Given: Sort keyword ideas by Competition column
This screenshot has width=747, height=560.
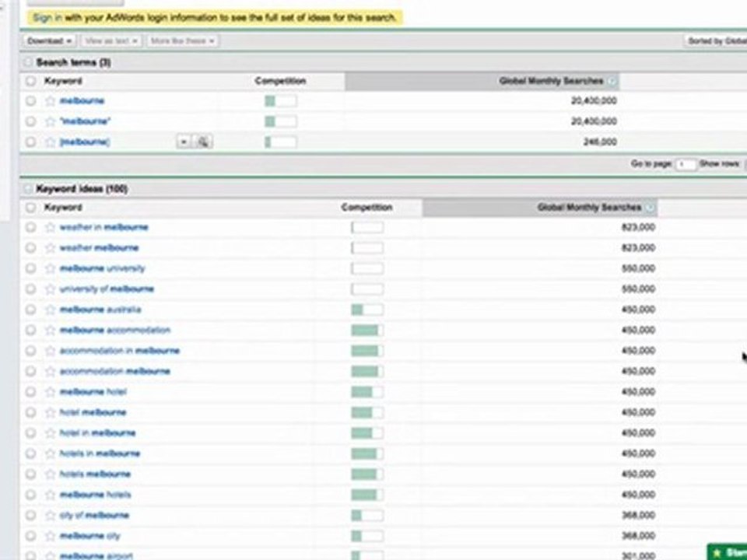Looking at the screenshot, I should point(366,208).
